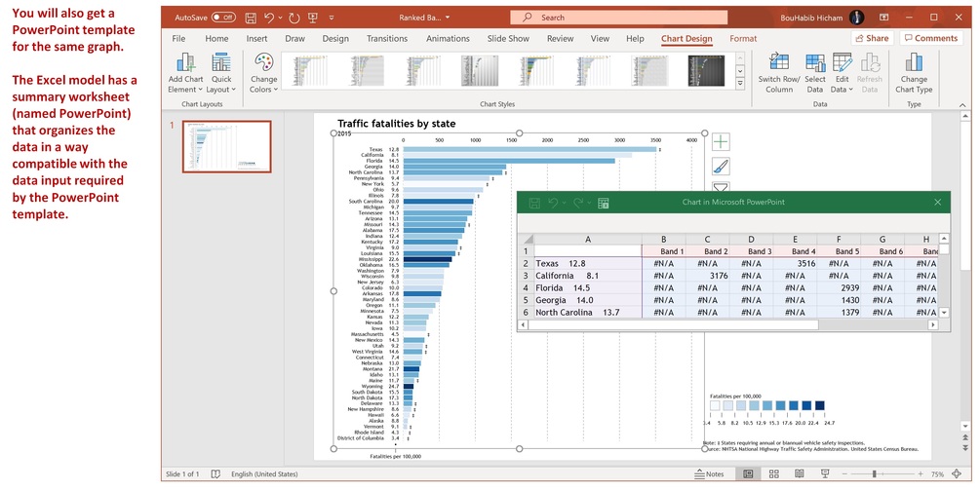
Task: Click English (United States) language indicator
Action: [x=264, y=474]
